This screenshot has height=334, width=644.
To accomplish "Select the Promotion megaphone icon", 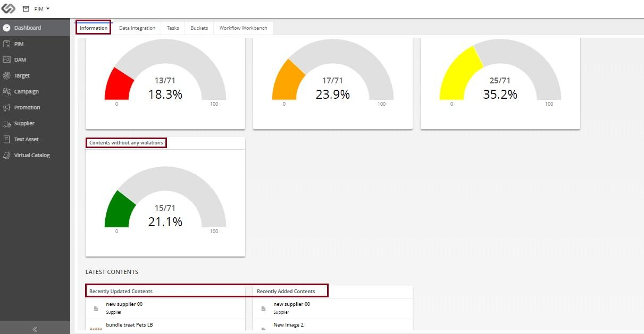I will [x=6, y=107].
